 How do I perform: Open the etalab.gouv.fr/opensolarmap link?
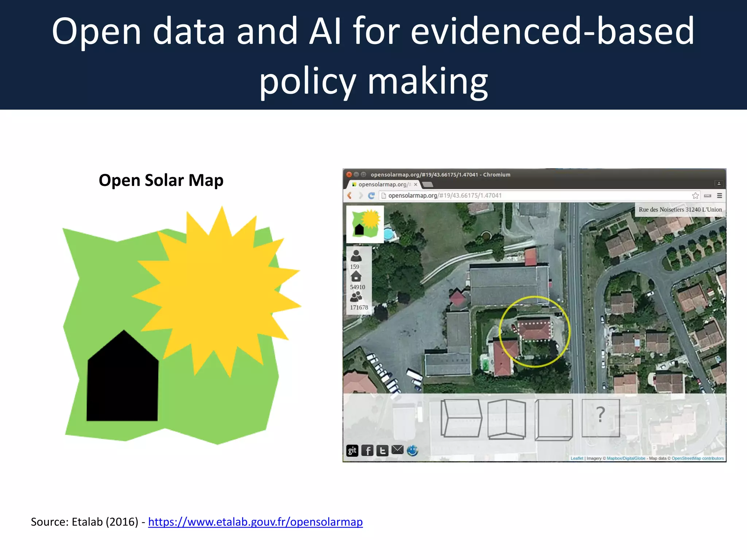[255, 522]
